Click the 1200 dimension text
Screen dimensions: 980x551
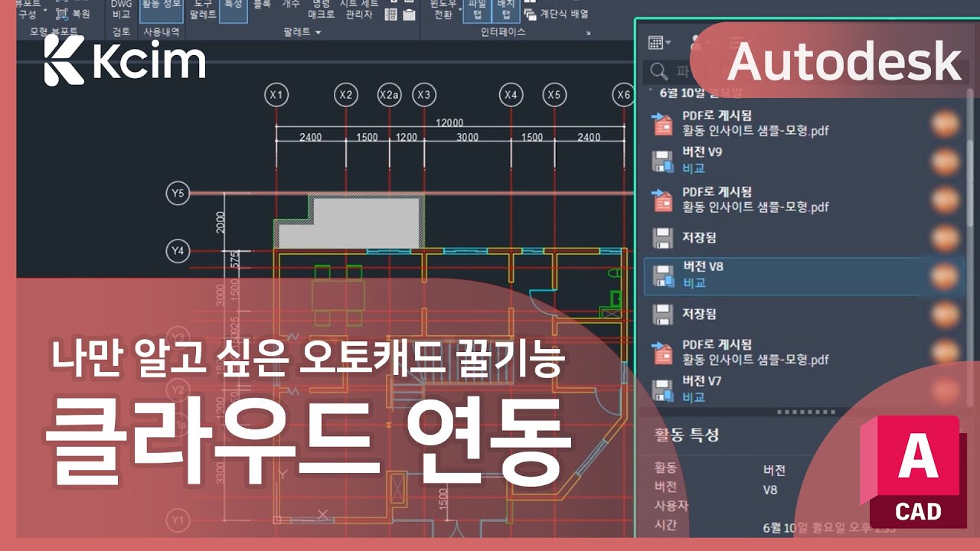[x=407, y=137]
